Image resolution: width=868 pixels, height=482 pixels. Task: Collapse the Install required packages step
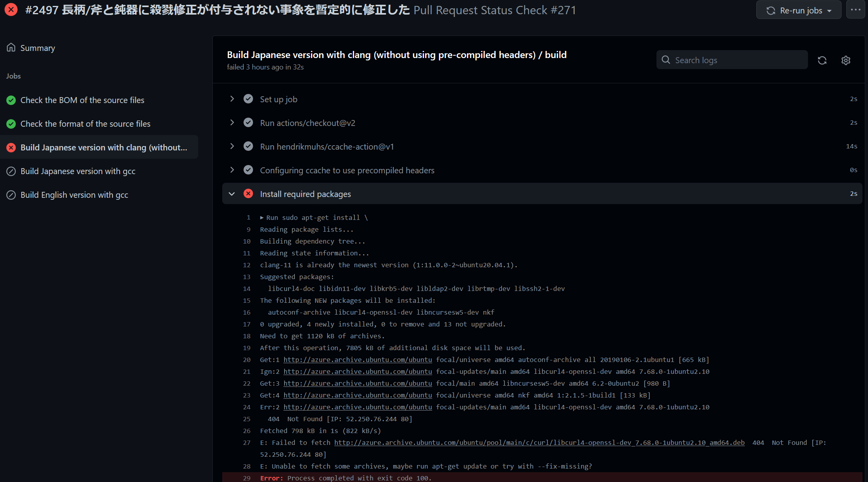[x=232, y=194]
